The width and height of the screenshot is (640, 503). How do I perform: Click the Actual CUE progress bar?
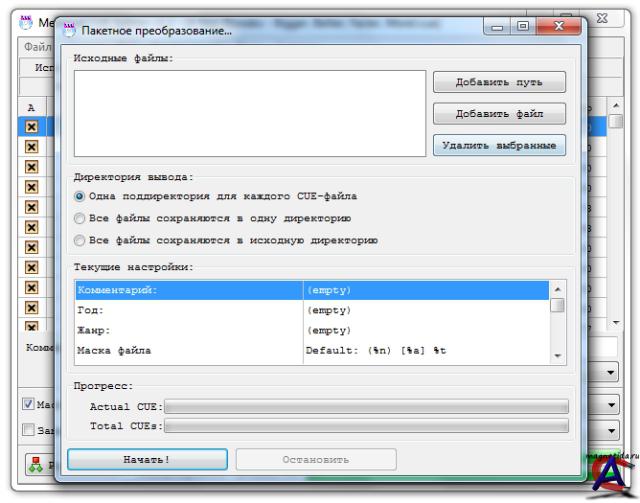367,407
